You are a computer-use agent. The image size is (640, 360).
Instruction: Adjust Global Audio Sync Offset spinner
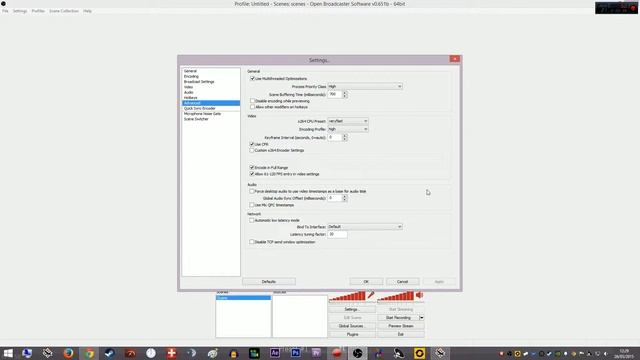click(x=345, y=198)
